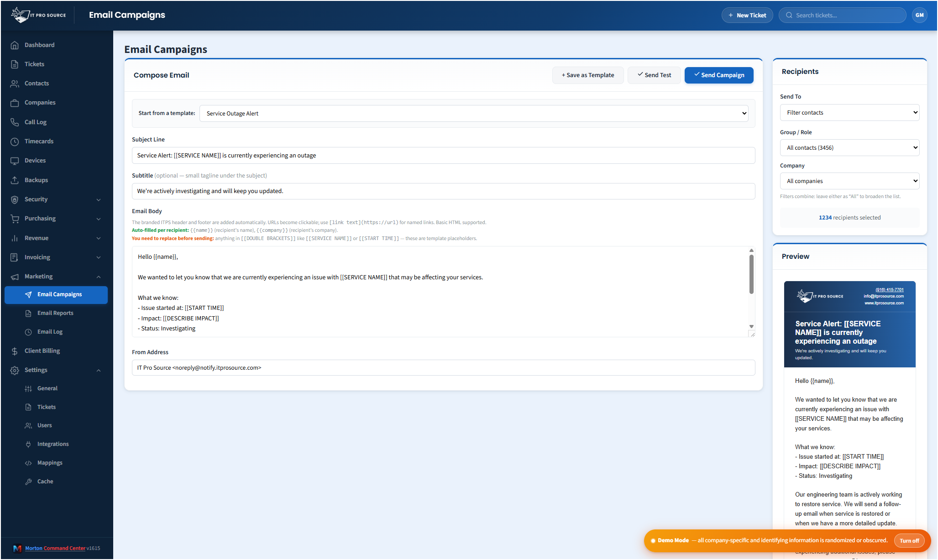Click into the Subtitle field

coord(443,191)
